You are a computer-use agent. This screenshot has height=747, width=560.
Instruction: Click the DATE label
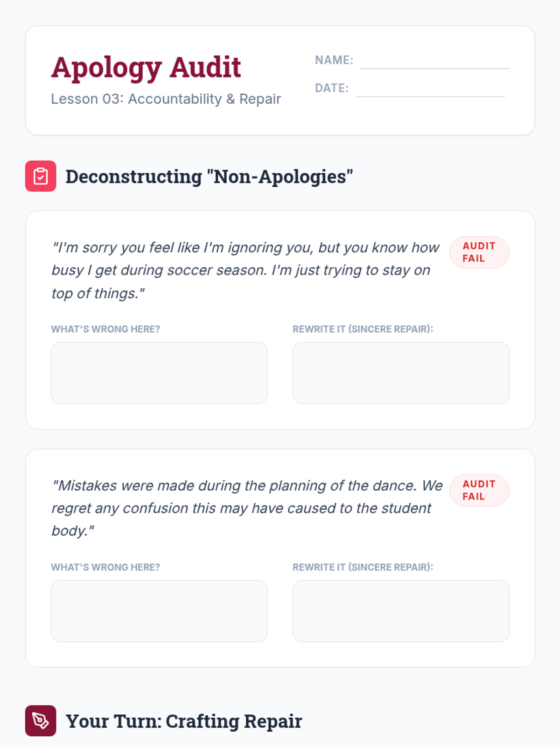pyautogui.click(x=332, y=88)
